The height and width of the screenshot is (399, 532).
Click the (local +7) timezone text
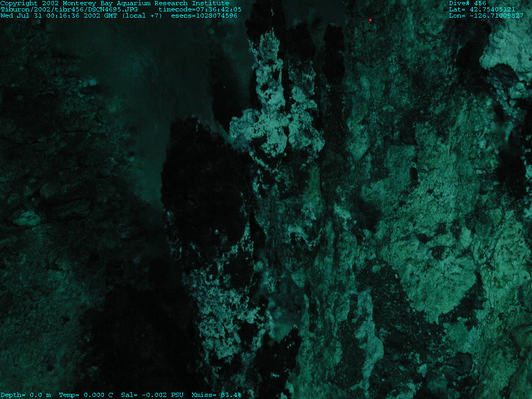coord(142,16)
